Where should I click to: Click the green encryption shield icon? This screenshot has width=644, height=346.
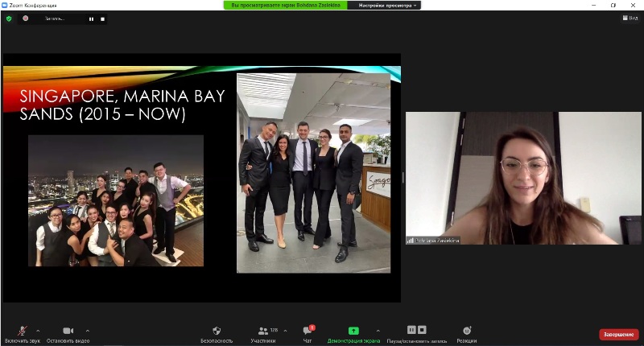9,19
